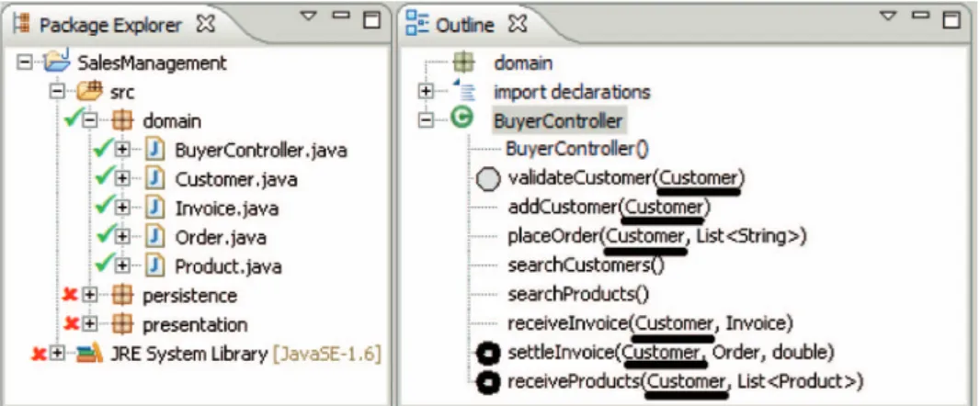The image size is (980, 406).
Task: Click the domain package icon in Outline
Action: pyautogui.click(x=463, y=63)
